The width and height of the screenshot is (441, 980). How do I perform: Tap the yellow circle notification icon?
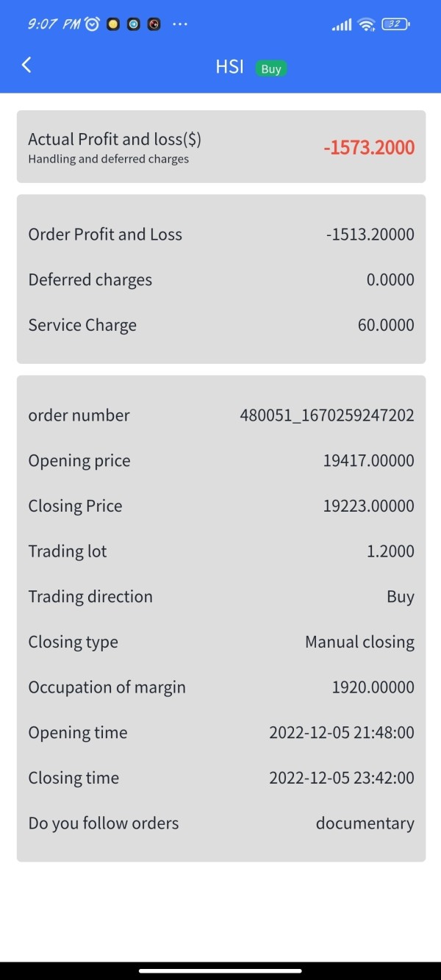point(112,24)
